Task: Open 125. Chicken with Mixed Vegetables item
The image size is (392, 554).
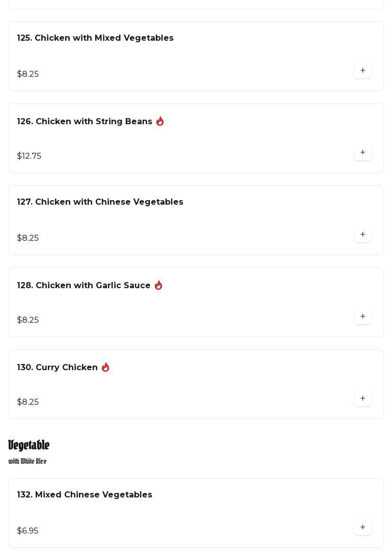Action: pyautogui.click(x=95, y=38)
